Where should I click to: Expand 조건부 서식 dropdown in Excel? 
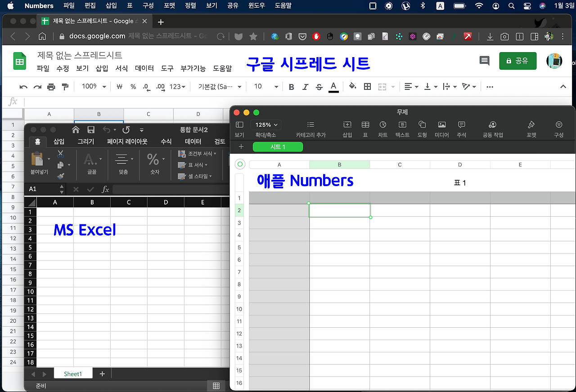point(197,154)
